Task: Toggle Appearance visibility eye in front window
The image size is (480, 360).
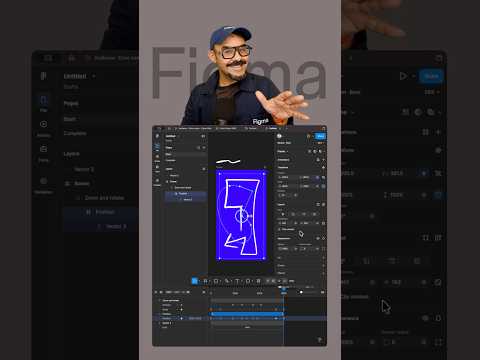Action: 318,238
